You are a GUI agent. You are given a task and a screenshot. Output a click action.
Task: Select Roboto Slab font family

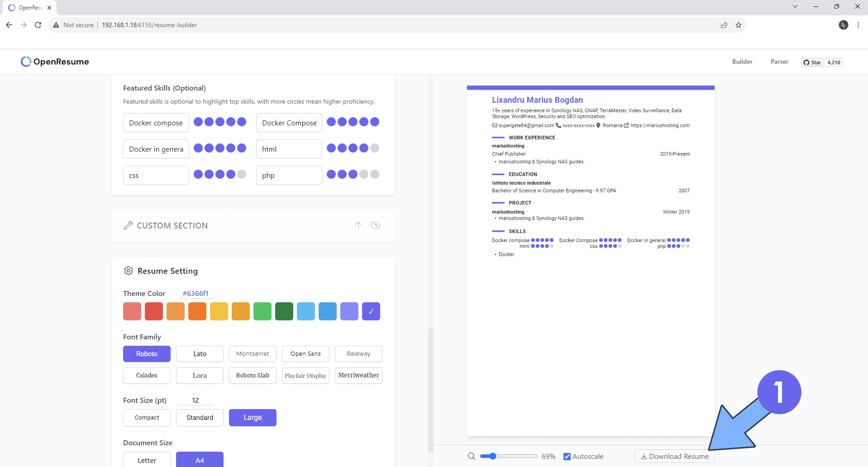253,376
